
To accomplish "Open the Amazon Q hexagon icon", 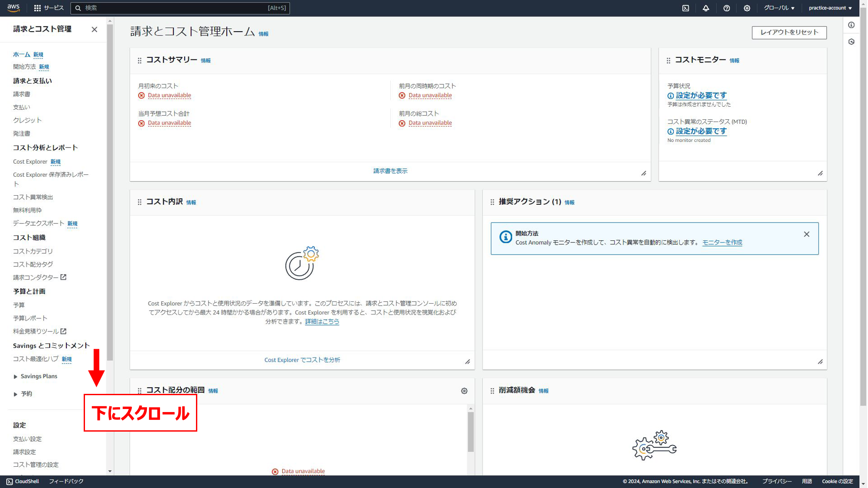I will pyautogui.click(x=851, y=42).
